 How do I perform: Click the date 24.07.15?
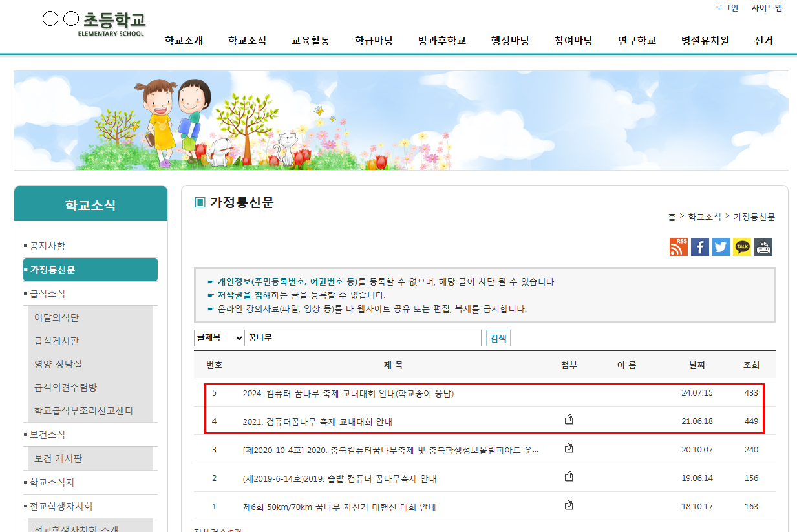coord(697,392)
